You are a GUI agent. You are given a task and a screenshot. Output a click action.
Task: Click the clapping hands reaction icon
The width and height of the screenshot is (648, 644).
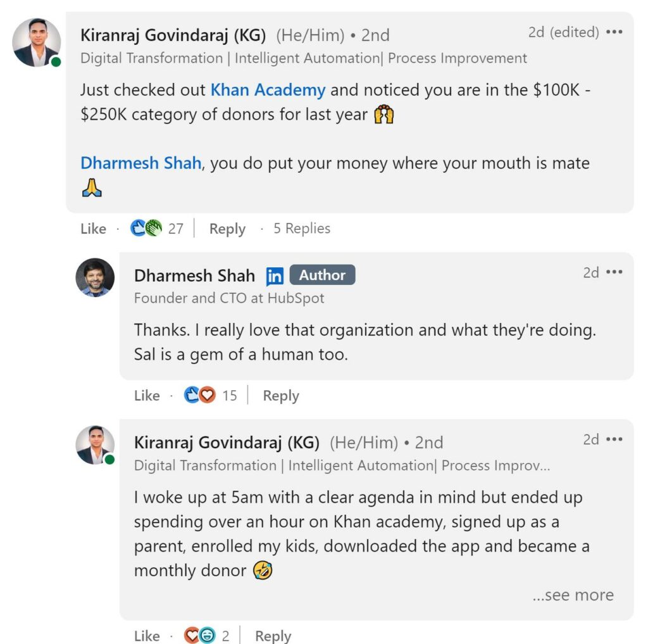click(153, 227)
